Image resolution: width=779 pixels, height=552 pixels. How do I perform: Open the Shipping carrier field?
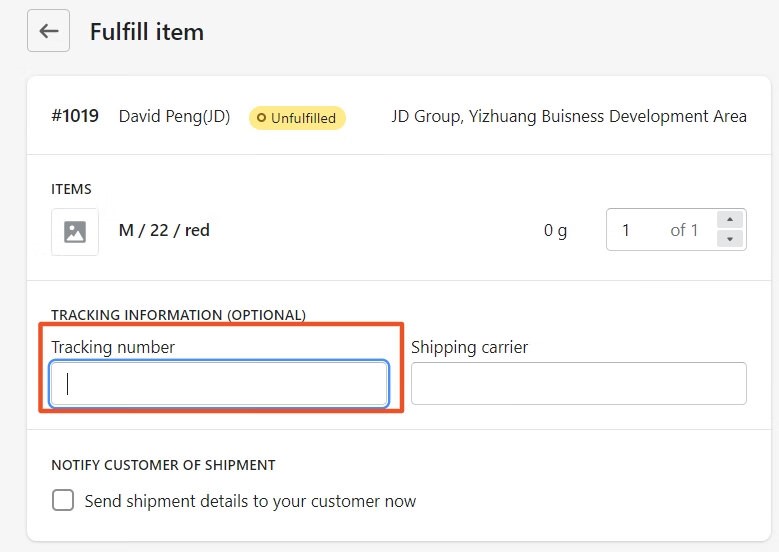click(579, 384)
